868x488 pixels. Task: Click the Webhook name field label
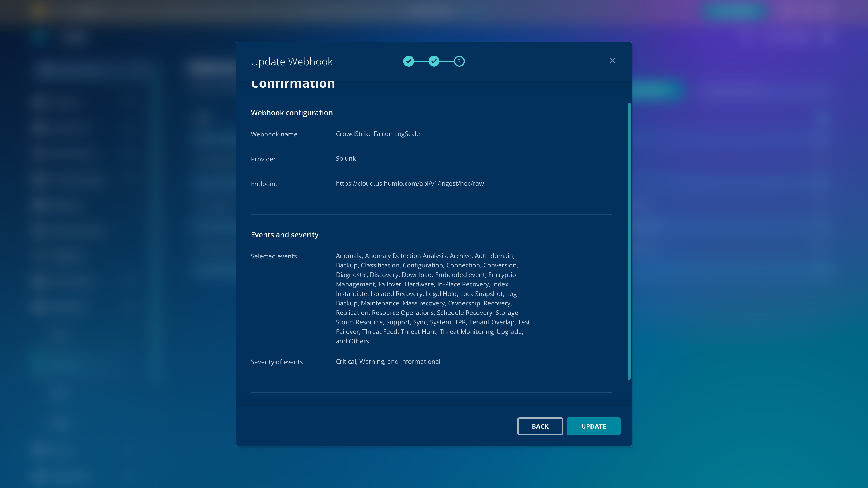274,134
